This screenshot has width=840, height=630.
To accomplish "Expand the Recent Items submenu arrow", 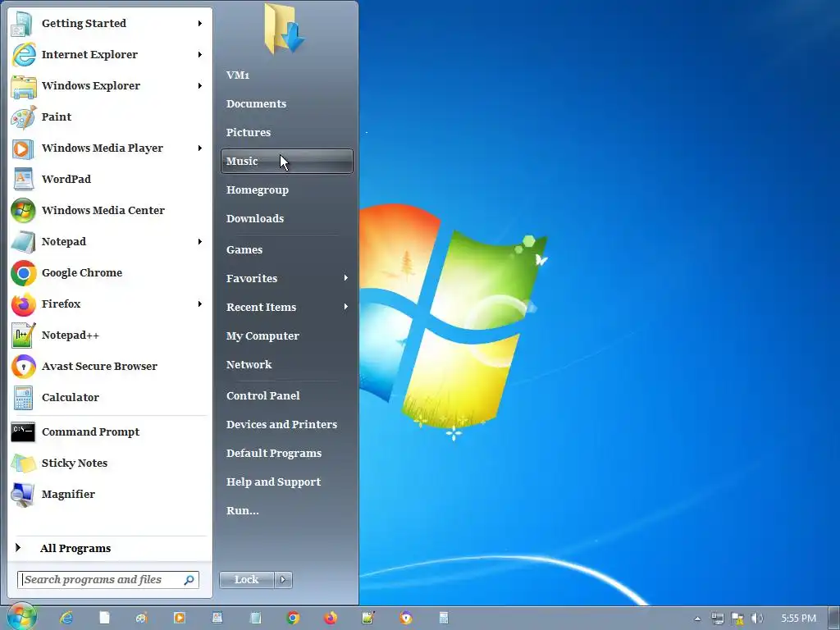I will tap(346, 307).
